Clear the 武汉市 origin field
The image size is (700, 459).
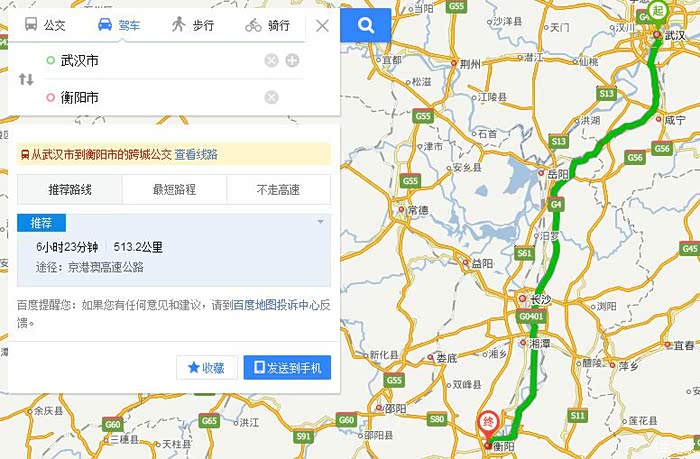(x=271, y=60)
